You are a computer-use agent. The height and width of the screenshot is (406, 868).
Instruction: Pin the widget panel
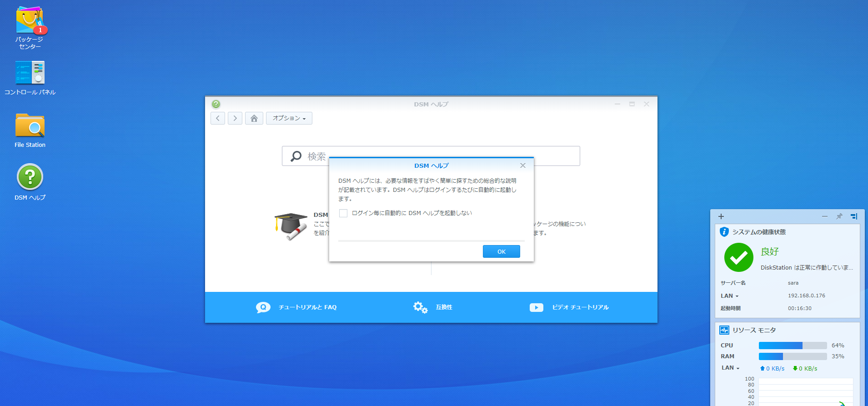coord(839,216)
